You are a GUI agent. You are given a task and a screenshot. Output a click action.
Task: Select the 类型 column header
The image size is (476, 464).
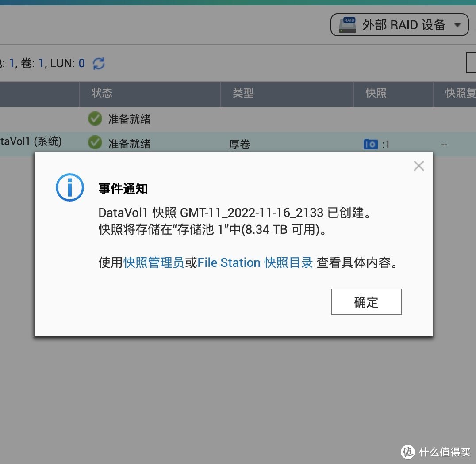(243, 94)
